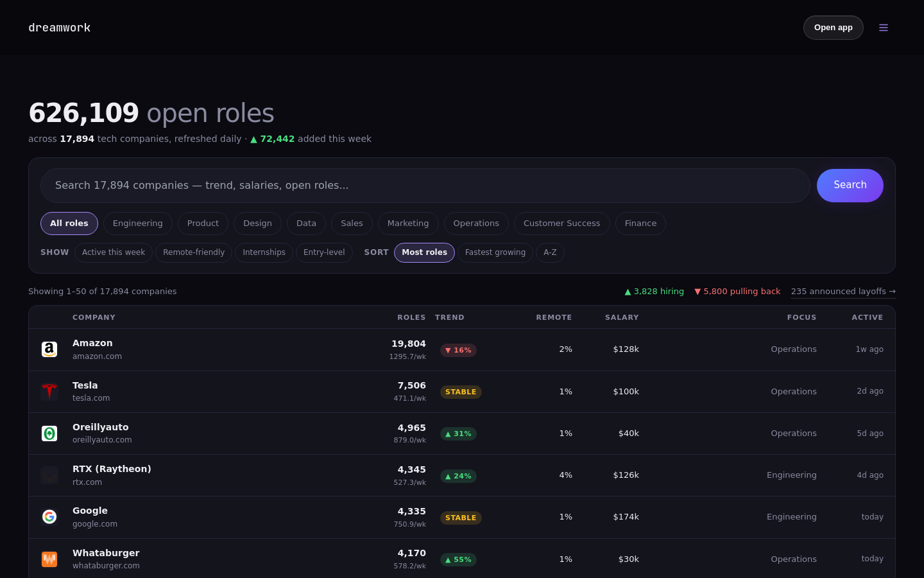The image size is (924, 578).
Task: Click the 1w ago active time
Action: [869, 349]
